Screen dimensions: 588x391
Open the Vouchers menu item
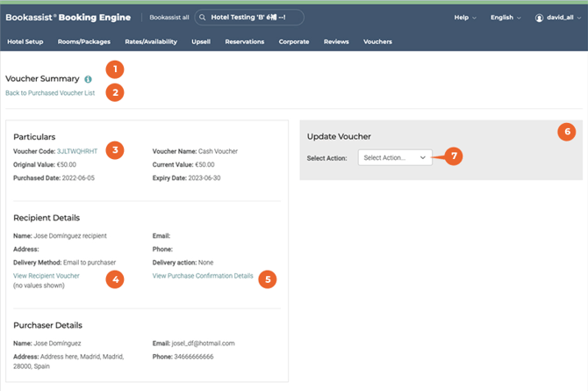(x=377, y=41)
